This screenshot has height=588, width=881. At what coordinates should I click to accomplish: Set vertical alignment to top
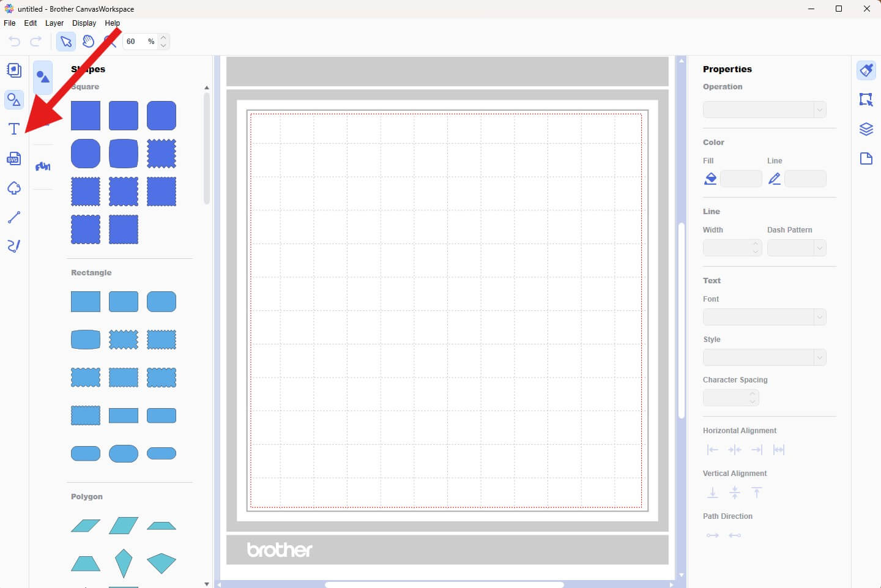757,493
